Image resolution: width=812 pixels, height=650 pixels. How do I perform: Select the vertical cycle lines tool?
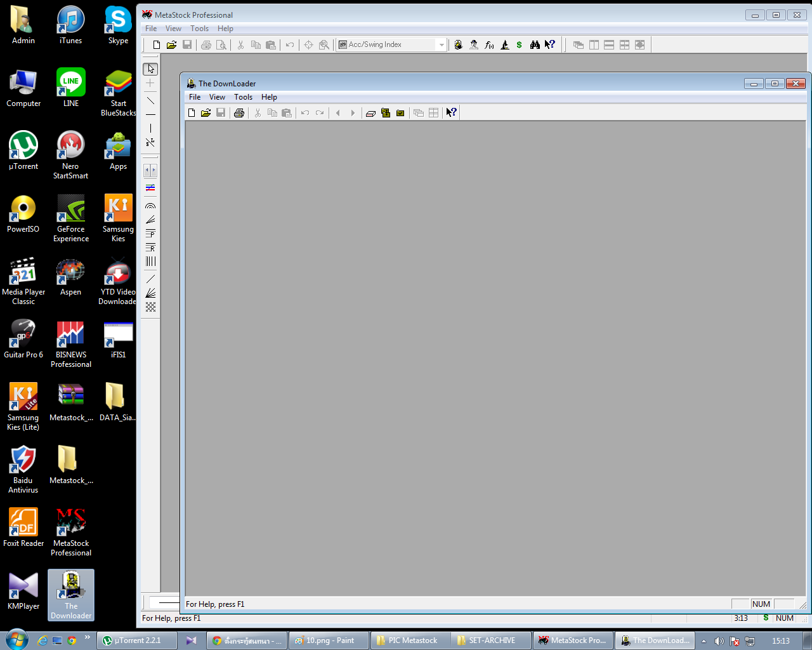click(150, 262)
